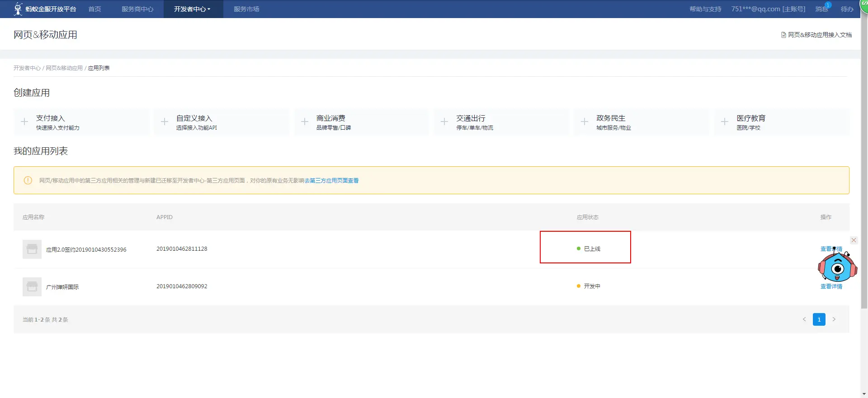Select the 商业消费 card title
The height and width of the screenshot is (398, 868).
coord(330,118)
